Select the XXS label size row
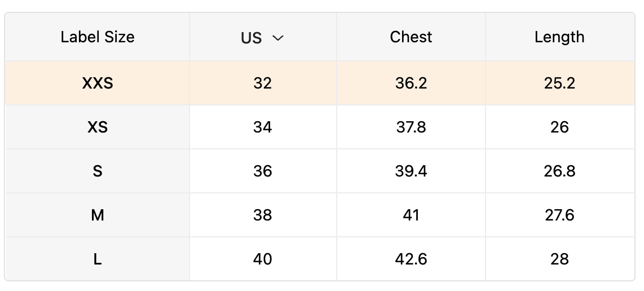 [98, 83]
